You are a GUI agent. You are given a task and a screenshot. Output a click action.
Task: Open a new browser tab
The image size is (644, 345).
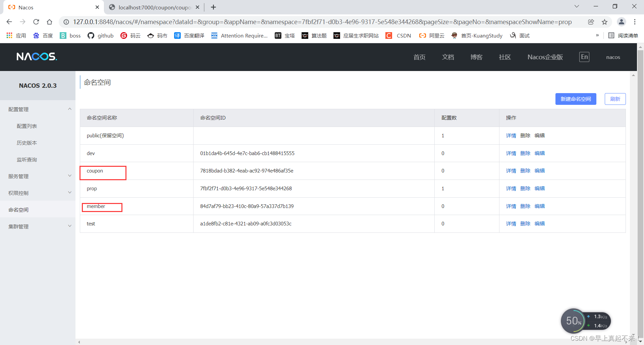pyautogui.click(x=213, y=7)
